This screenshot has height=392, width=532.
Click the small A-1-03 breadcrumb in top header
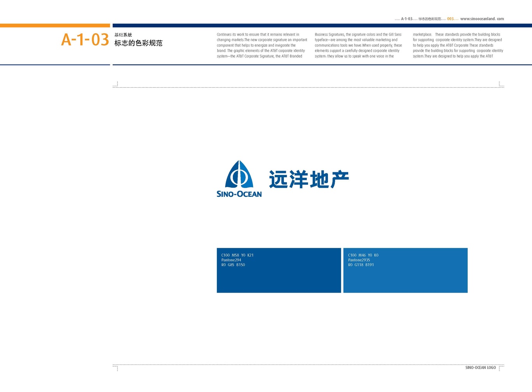click(x=407, y=19)
